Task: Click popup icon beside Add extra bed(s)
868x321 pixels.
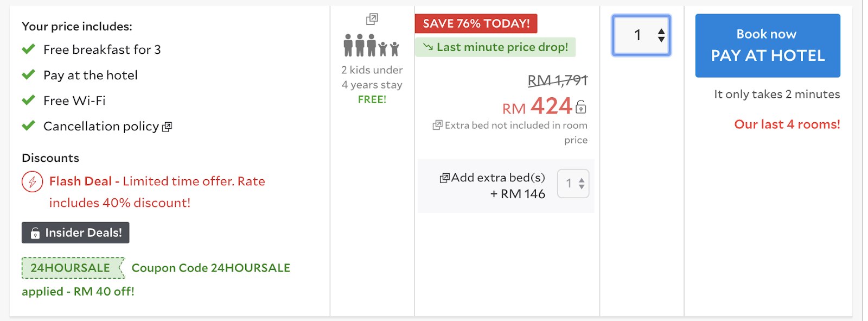Action: click(x=444, y=178)
